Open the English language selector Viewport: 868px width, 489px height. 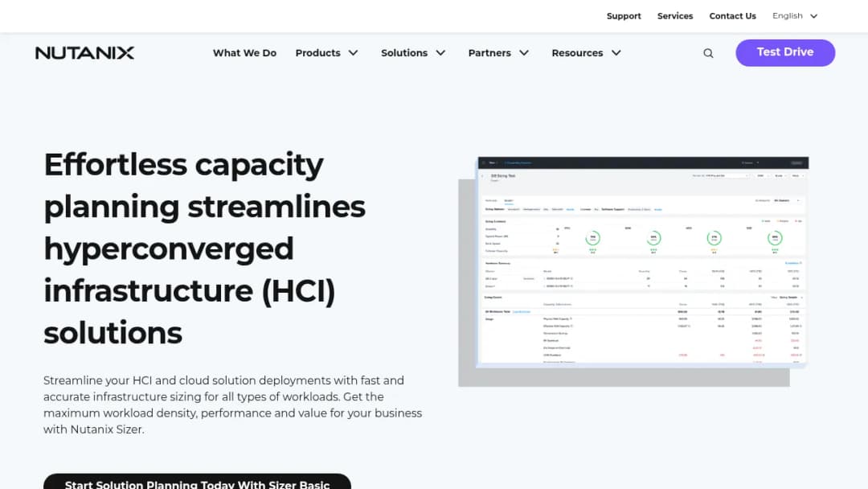point(795,16)
